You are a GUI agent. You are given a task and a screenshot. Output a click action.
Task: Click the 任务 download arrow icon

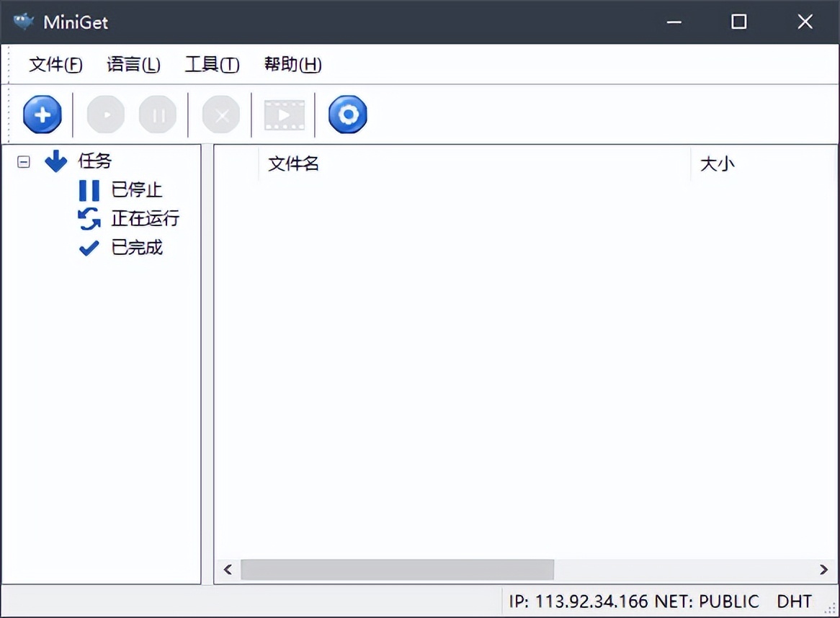[x=55, y=161]
